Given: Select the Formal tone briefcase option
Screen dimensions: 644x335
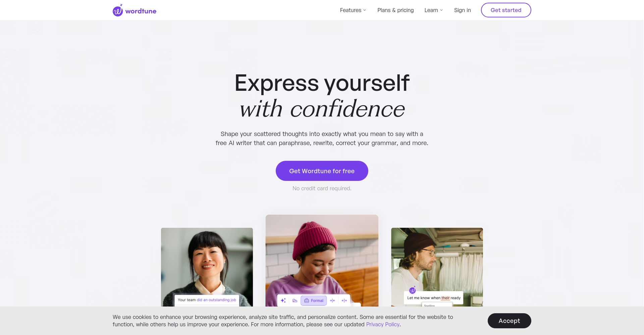Looking at the screenshot, I should 314,300.
